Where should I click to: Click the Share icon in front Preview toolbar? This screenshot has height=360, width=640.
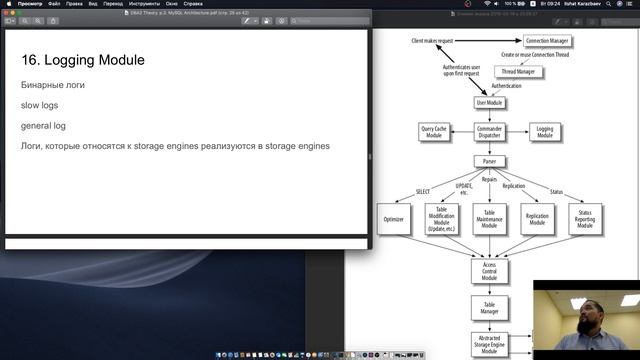53,21
